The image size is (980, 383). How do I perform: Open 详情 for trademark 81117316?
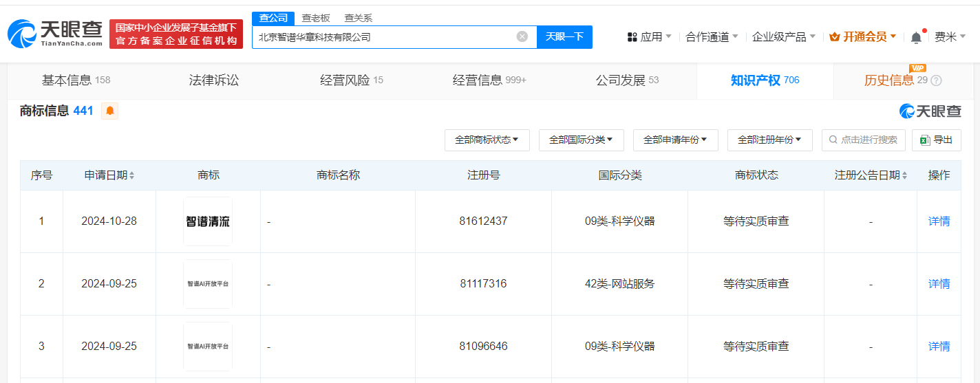click(939, 284)
